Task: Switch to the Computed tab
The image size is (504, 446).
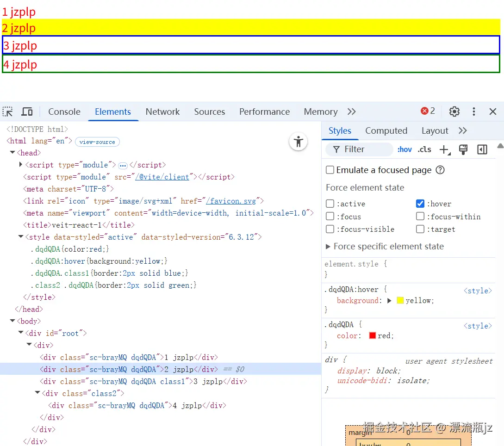Action: tap(386, 130)
